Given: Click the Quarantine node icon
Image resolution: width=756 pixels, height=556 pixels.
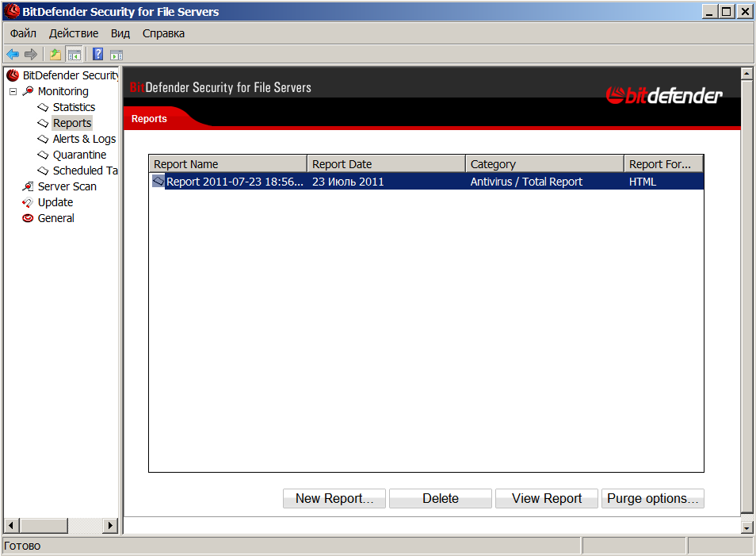Looking at the screenshot, I should click(43, 155).
